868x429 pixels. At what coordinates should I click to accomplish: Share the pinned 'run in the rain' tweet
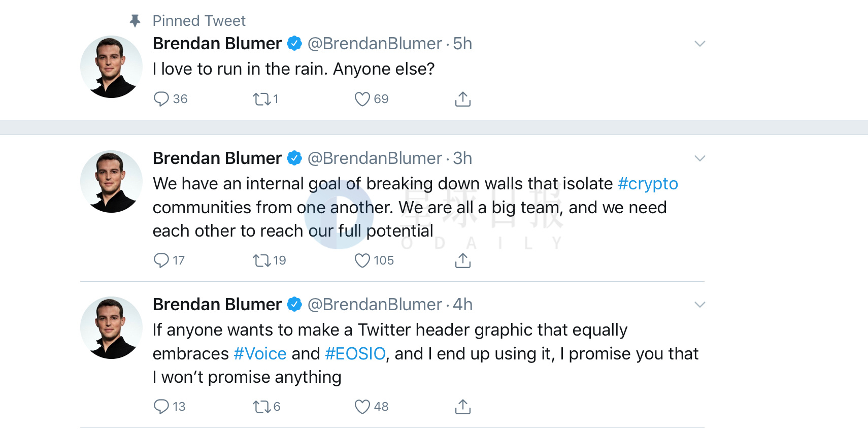click(x=463, y=99)
